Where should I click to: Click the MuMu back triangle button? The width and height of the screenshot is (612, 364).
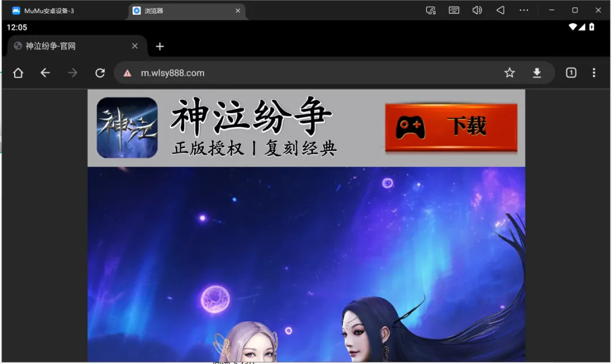coord(500,11)
